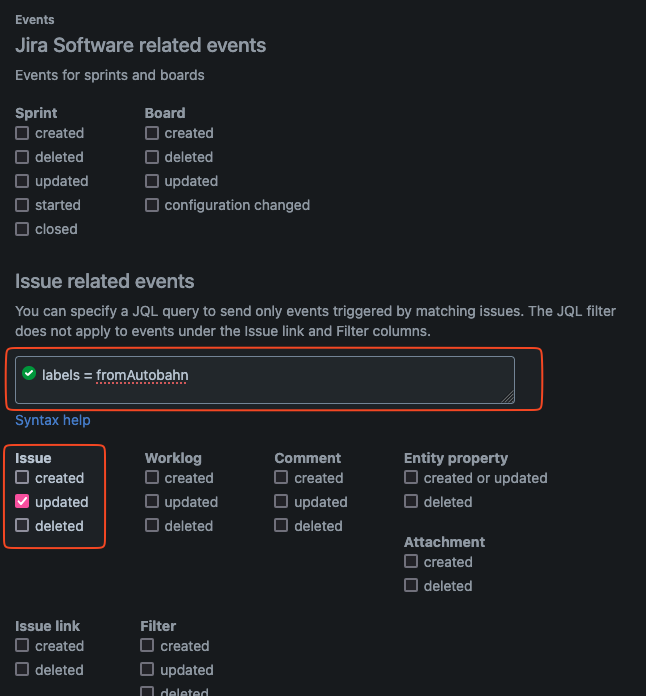Enable Entity property created or updated
Image resolution: width=646 pixels, height=696 pixels.
[411, 477]
